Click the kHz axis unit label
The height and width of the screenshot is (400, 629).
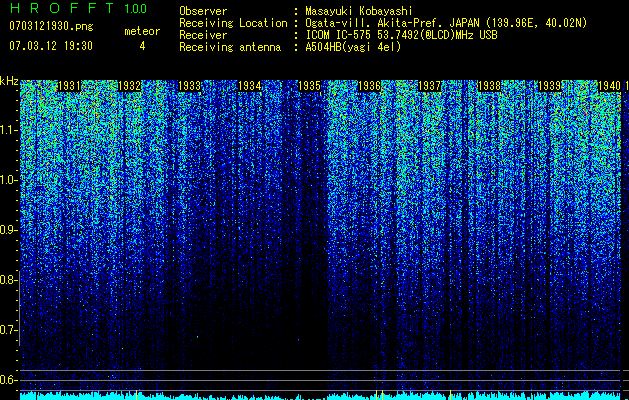9,81
